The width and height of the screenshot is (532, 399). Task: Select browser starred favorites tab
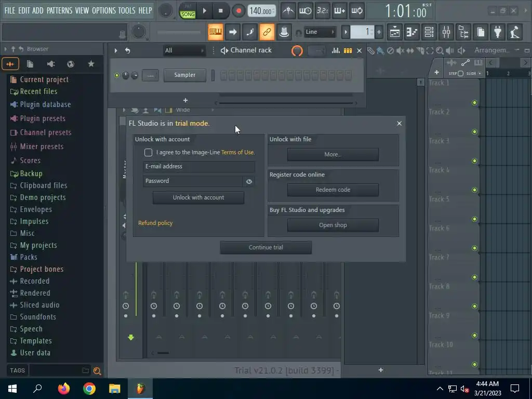[91, 64]
